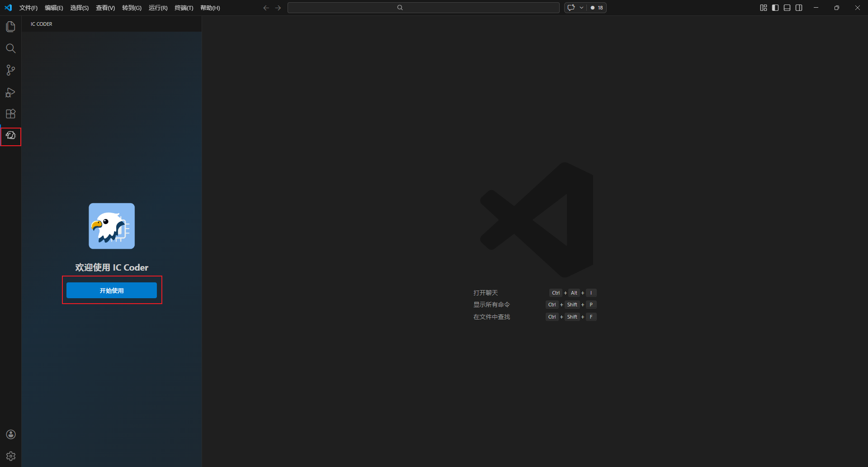
Task: Click the 在文件中查找 shortcut label
Action: [x=491, y=317]
